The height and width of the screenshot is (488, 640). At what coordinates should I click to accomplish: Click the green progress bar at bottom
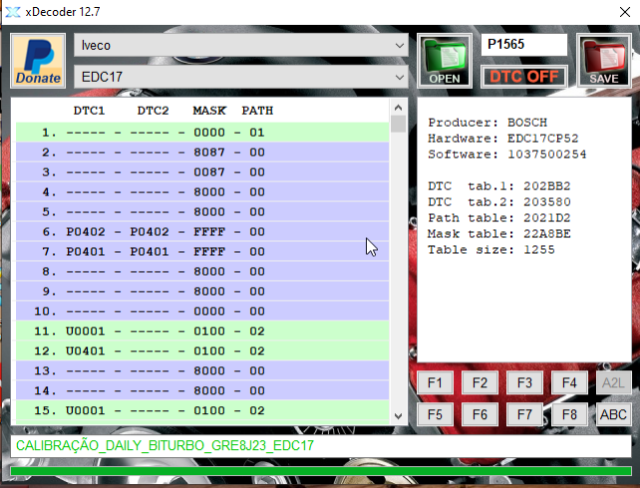click(x=320, y=471)
